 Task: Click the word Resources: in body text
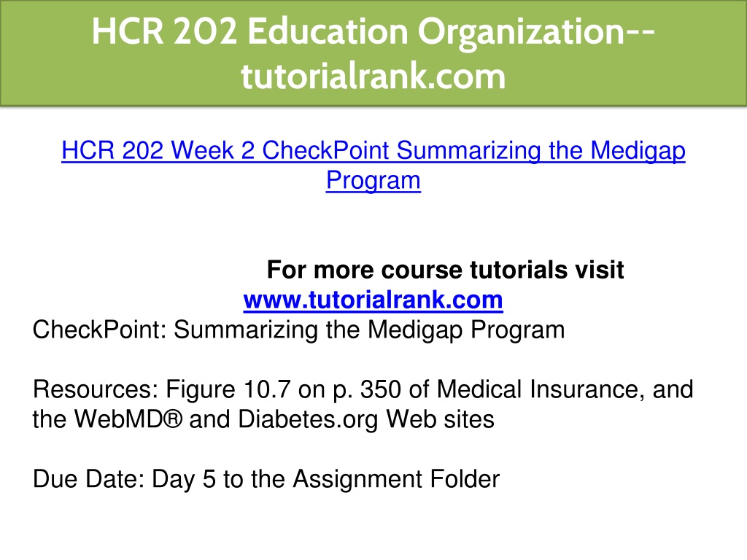point(96,389)
